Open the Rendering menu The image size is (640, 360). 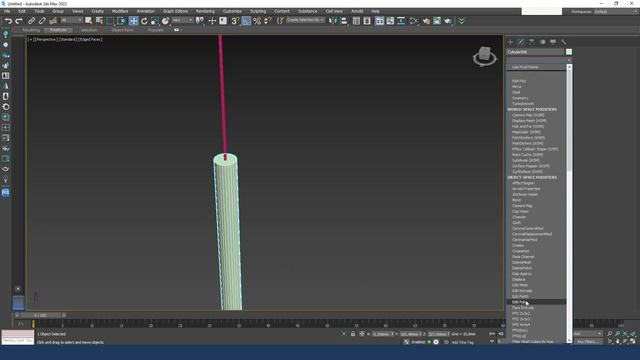pyautogui.click(x=205, y=11)
